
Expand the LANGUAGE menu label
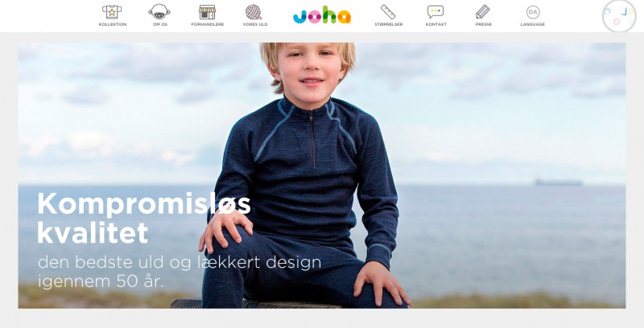(x=533, y=25)
